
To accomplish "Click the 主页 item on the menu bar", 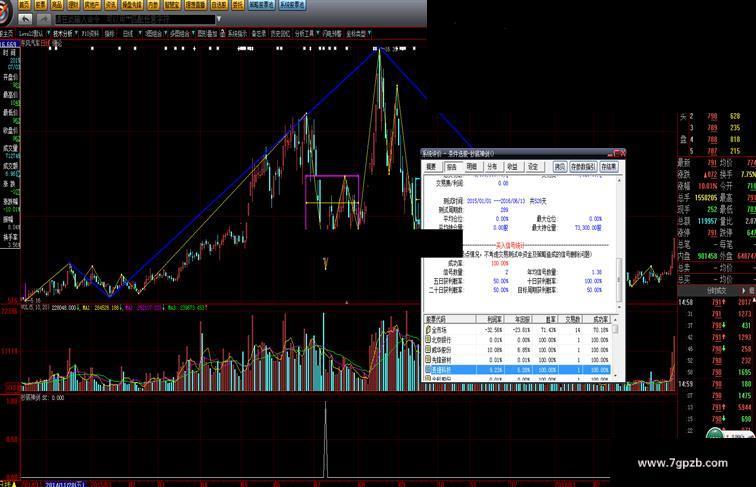I will pyautogui.click(x=7, y=33).
